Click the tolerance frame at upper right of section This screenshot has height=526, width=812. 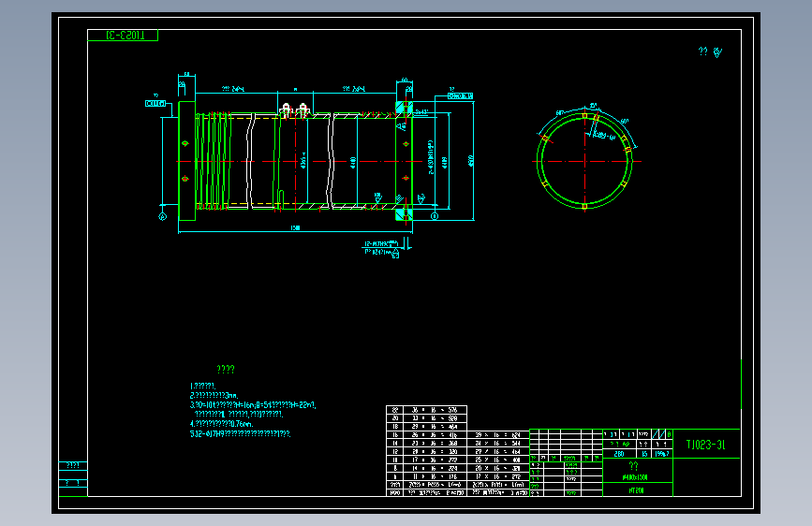(x=461, y=95)
